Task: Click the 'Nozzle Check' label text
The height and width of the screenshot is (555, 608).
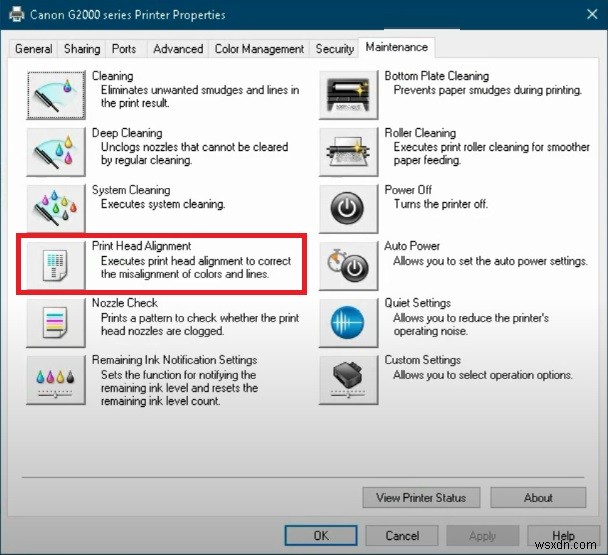Action: pos(125,303)
